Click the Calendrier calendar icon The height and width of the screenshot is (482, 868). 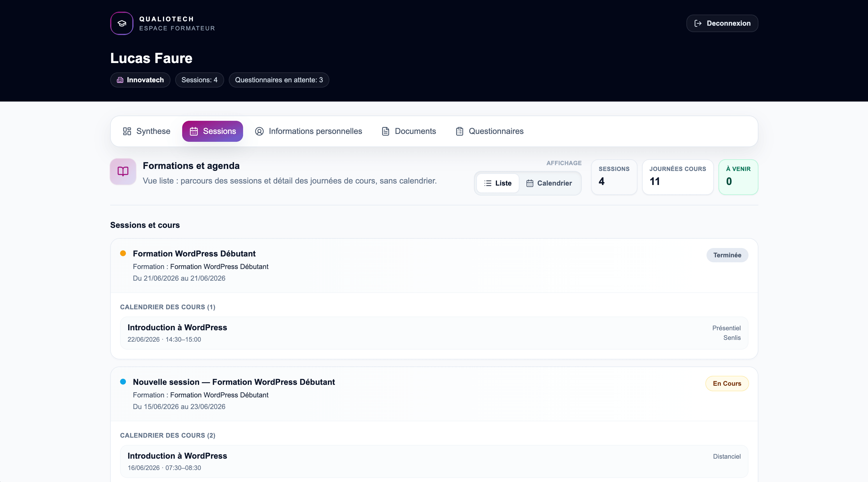coord(530,183)
